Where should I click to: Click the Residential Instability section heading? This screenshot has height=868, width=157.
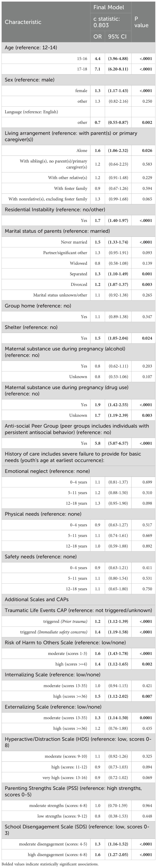[55, 210]
